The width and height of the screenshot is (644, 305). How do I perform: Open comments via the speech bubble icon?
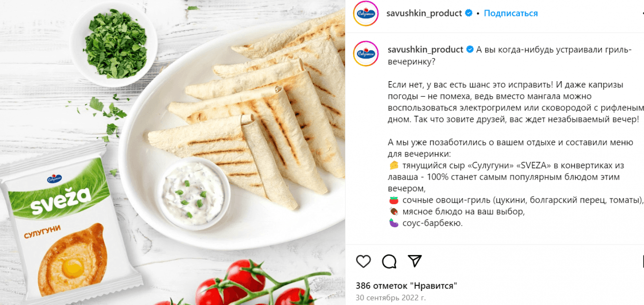click(x=389, y=261)
